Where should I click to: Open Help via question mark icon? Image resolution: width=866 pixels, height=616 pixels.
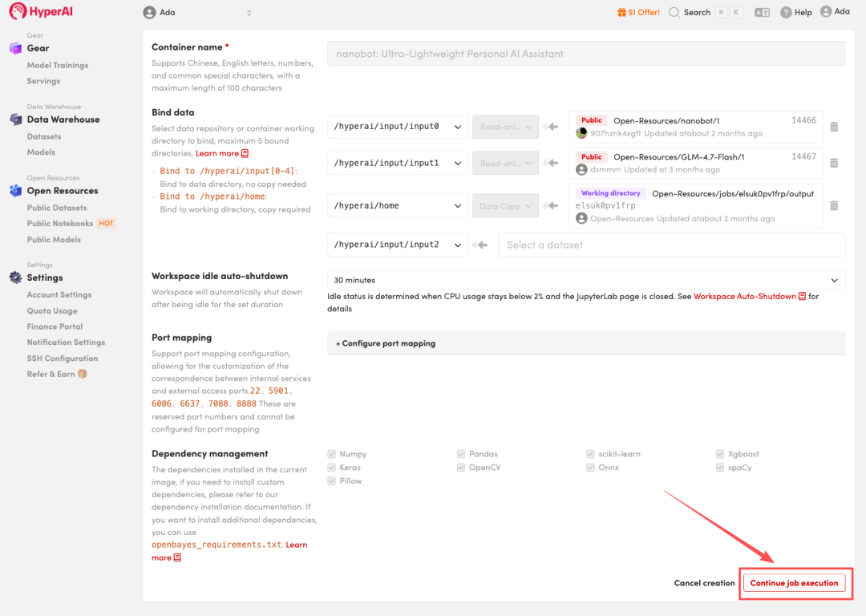click(x=786, y=13)
